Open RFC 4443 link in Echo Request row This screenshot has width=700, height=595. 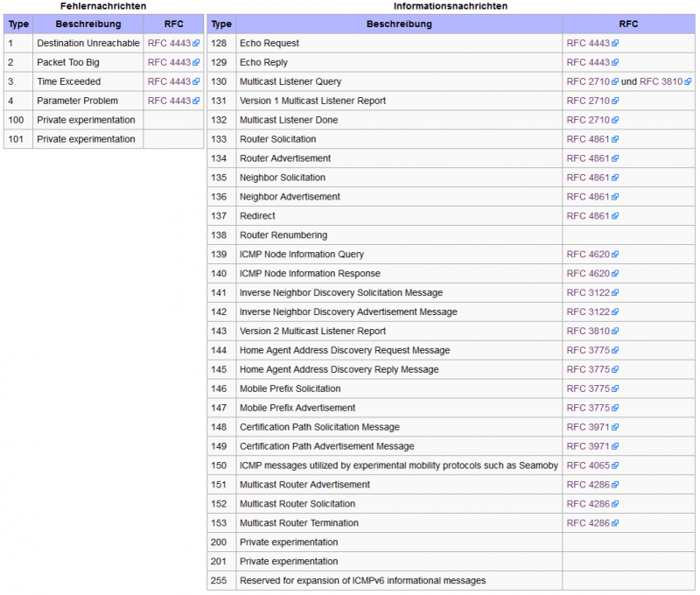point(592,43)
